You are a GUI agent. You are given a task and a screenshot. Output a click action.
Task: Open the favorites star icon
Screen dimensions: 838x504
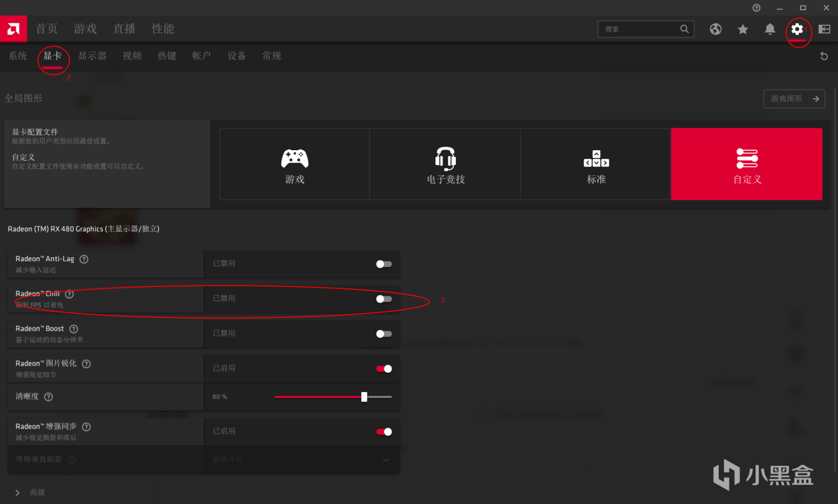pyautogui.click(x=743, y=29)
